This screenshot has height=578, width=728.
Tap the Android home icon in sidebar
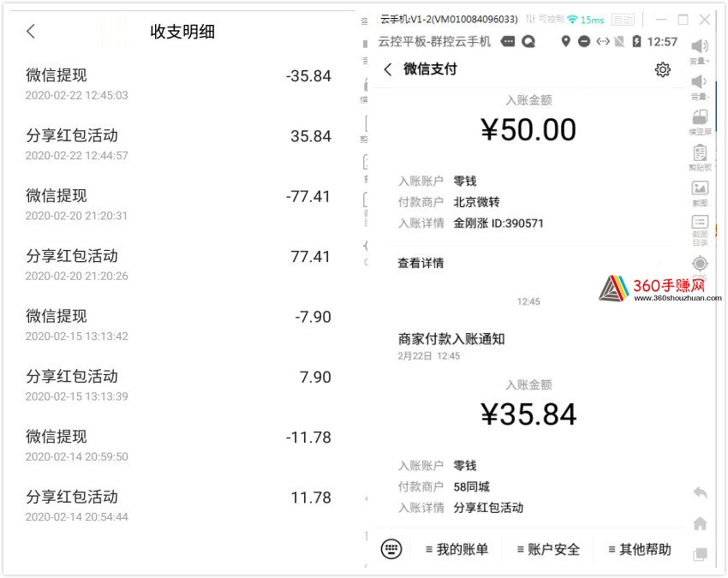coord(700,523)
